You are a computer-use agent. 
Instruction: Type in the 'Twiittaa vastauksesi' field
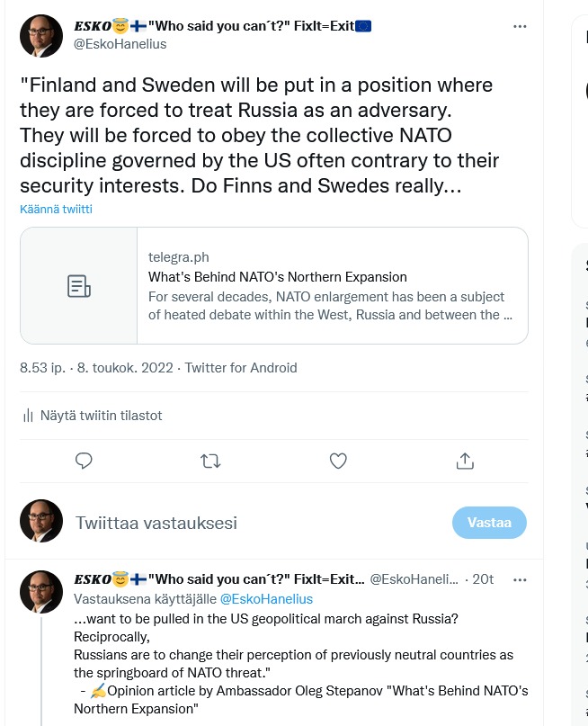pyautogui.click(x=252, y=523)
